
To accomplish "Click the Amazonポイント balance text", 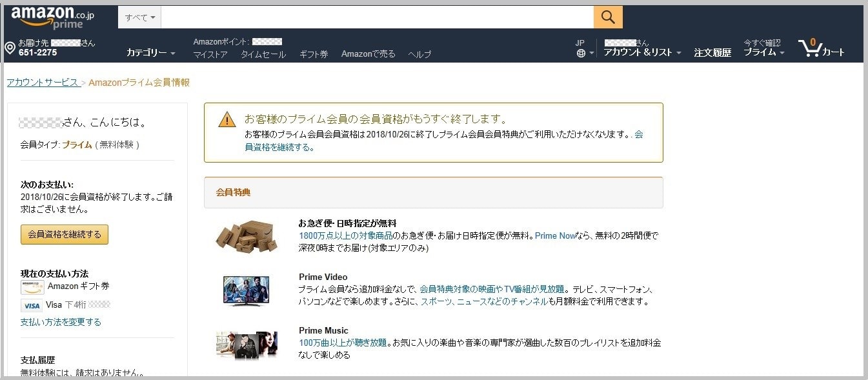I will [x=237, y=42].
